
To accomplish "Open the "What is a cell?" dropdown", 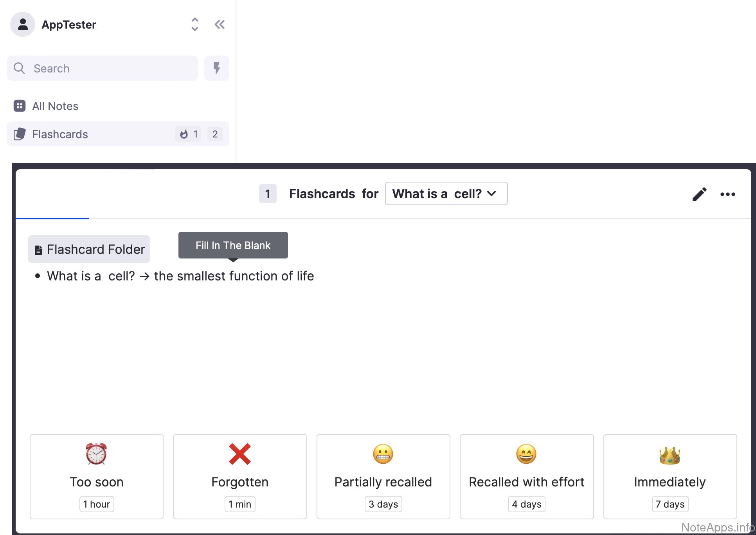I will (x=446, y=193).
